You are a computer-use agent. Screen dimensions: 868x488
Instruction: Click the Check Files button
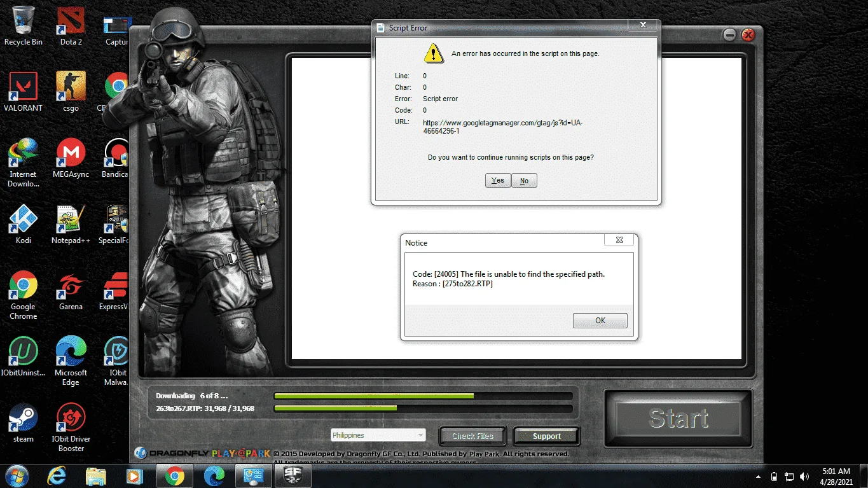point(472,436)
